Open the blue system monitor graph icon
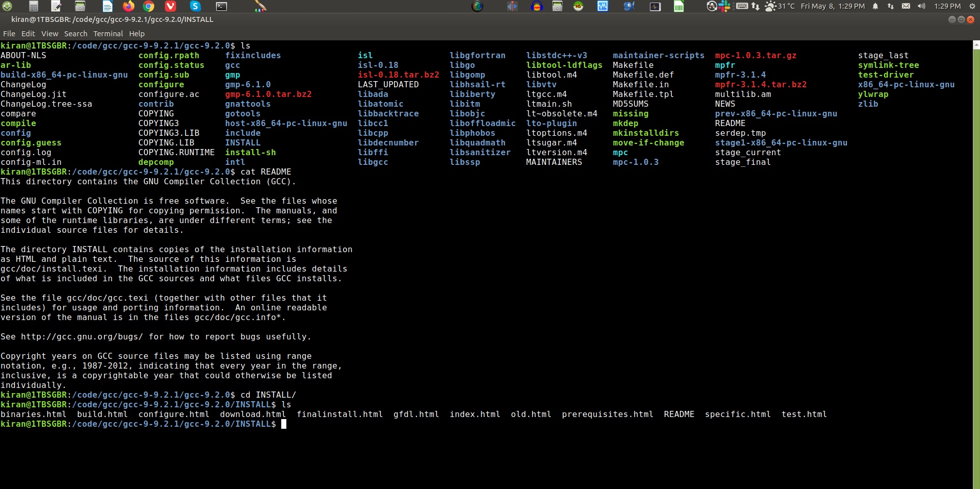 pyautogui.click(x=603, y=6)
